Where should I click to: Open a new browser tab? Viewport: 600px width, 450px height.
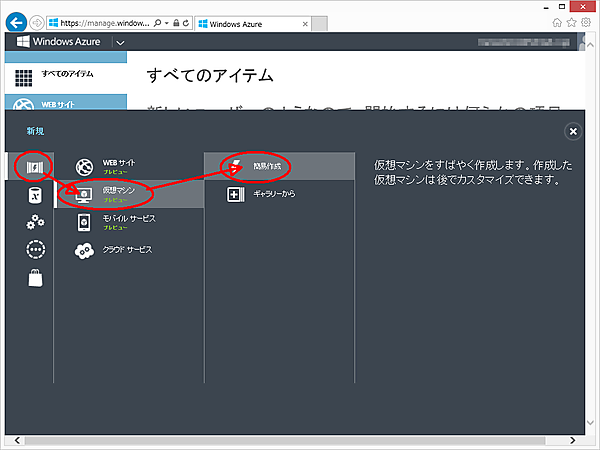pos(319,24)
